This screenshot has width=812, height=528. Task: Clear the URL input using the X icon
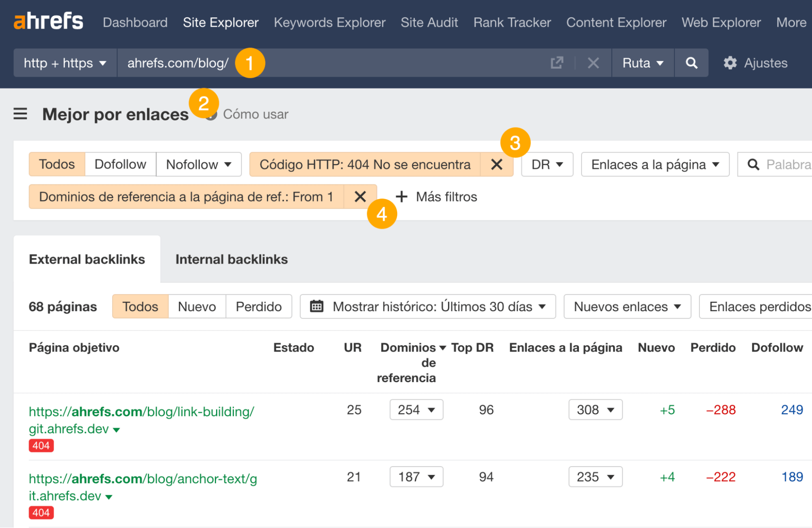click(593, 63)
